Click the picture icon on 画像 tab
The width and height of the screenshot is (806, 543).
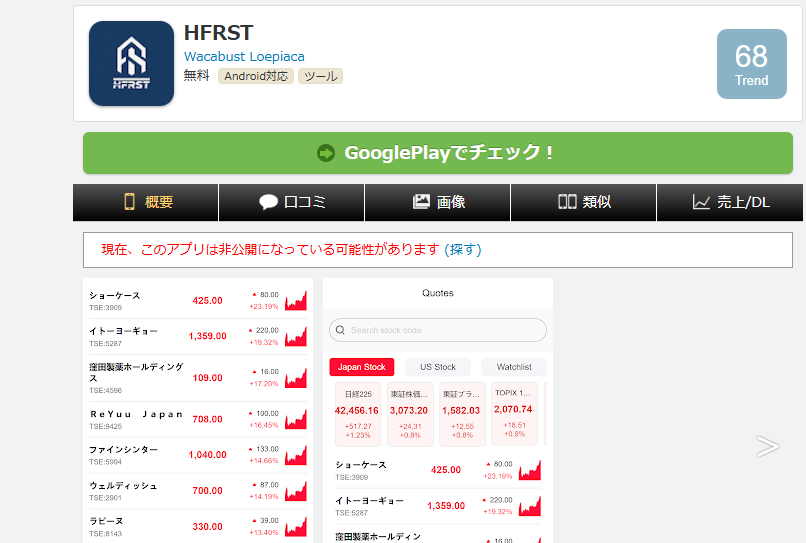[421, 202]
